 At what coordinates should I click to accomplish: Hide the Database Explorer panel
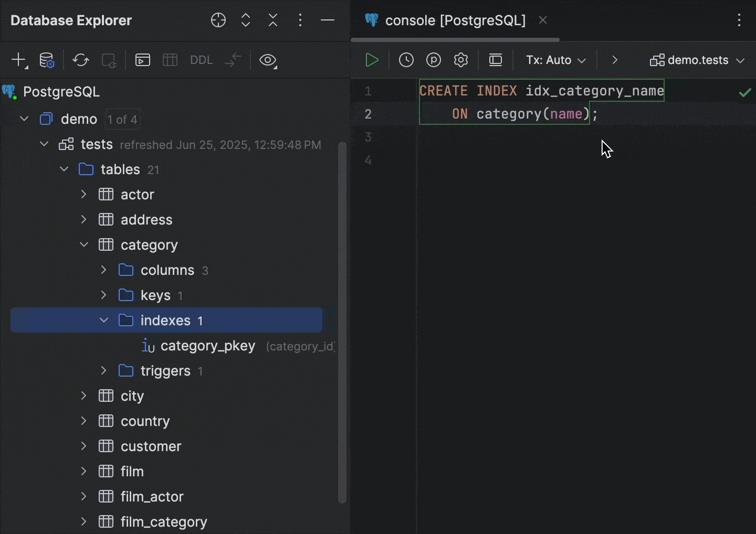(x=328, y=20)
